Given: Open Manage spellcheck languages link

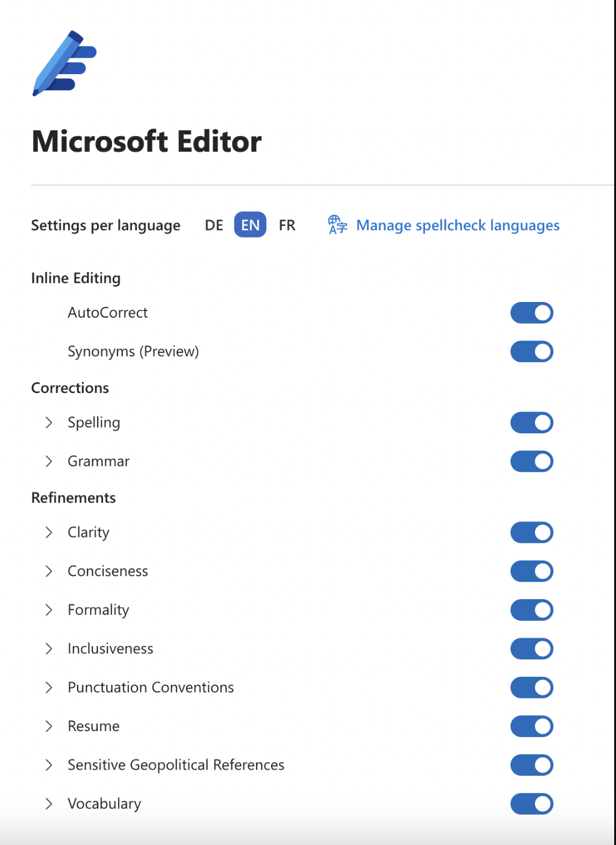Looking at the screenshot, I should (x=457, y=225).
